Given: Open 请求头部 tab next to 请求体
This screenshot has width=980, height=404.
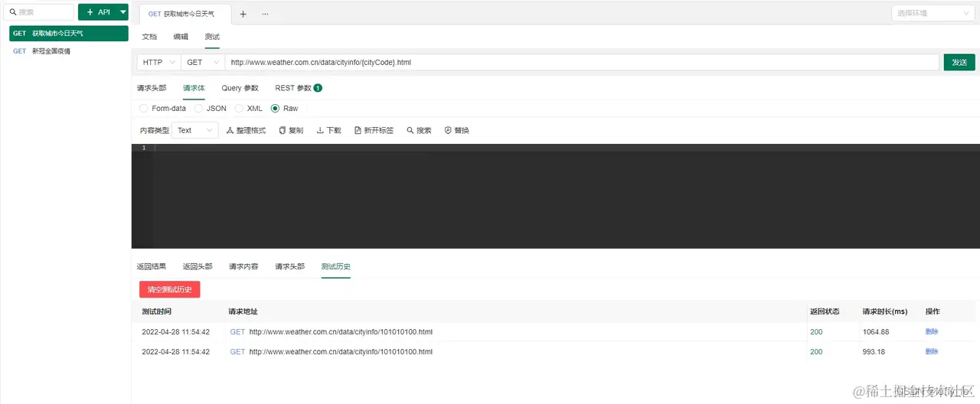Looking at the screenshot, I should (x=152, y=88).
